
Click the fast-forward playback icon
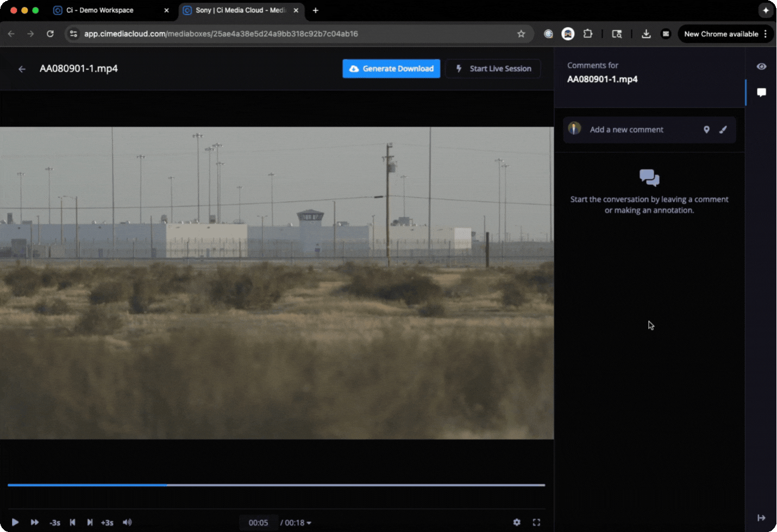(35, 522)
